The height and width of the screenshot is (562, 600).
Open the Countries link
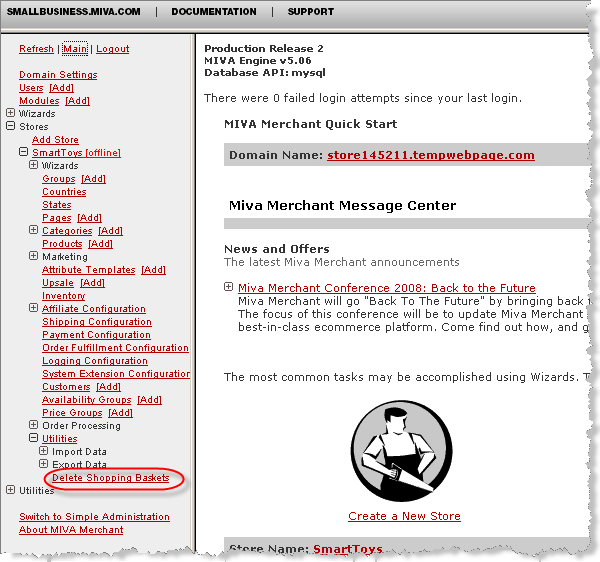pos(64,192)
